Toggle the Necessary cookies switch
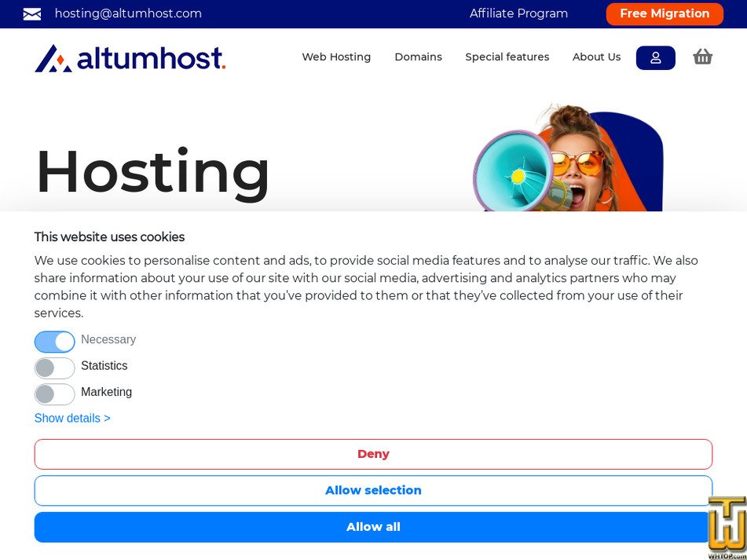 click(x=54, y=342)
